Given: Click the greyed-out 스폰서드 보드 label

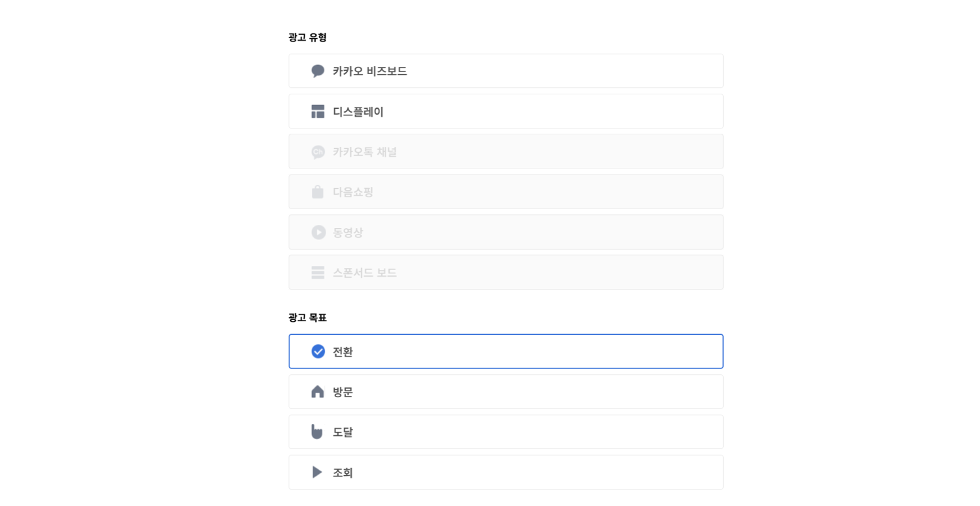Looking at the screenshot, I should tap(365, 273).
